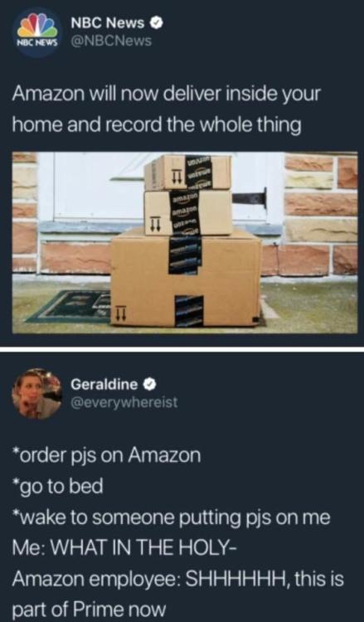Select the 'wake to someone putting pjs' line
Screen dimensions: 364x622
point(171,518)
